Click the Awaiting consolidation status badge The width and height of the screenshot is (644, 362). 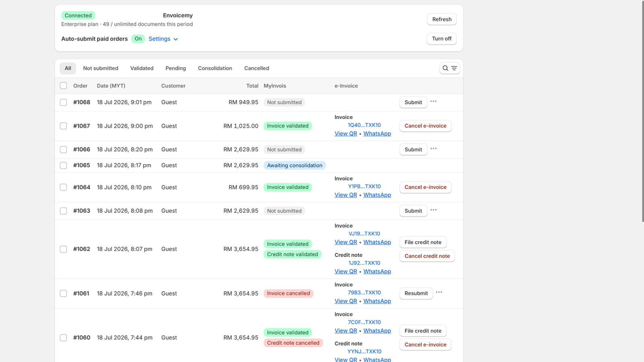coord(295,165)
